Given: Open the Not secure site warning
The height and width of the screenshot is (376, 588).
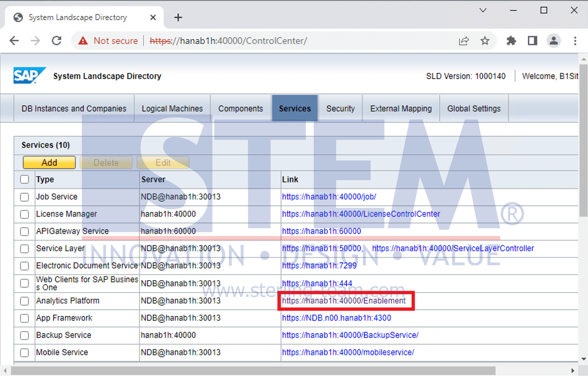Looking at the screenshot, I should [x=108, y=41].
